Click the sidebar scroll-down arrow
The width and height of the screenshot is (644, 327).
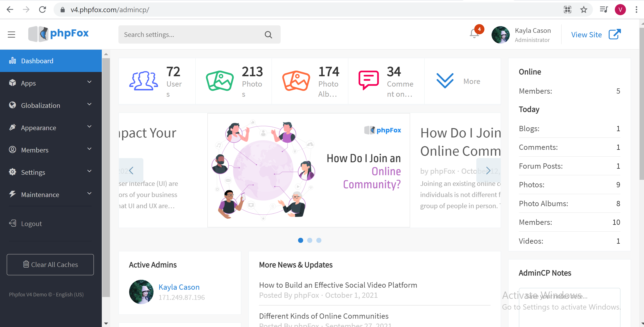coord(106,323)
